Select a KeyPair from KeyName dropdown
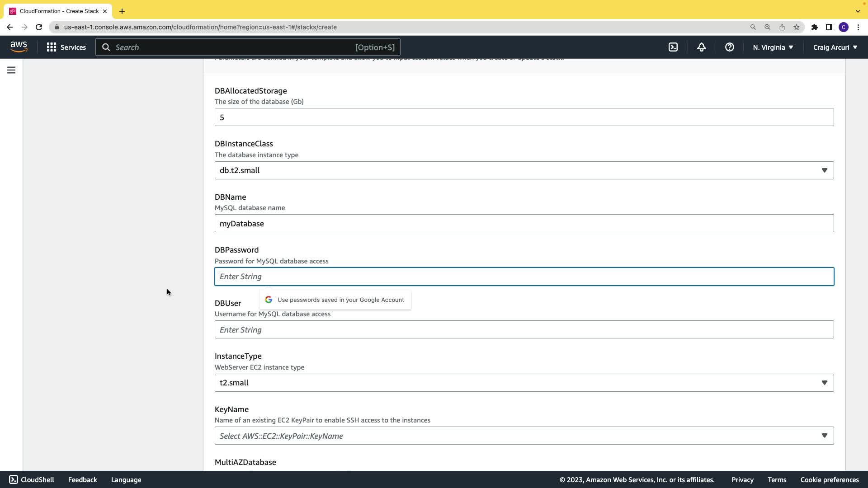Image resolution: width=868 pixels, height=488 pixels. [x=524, y=436]
